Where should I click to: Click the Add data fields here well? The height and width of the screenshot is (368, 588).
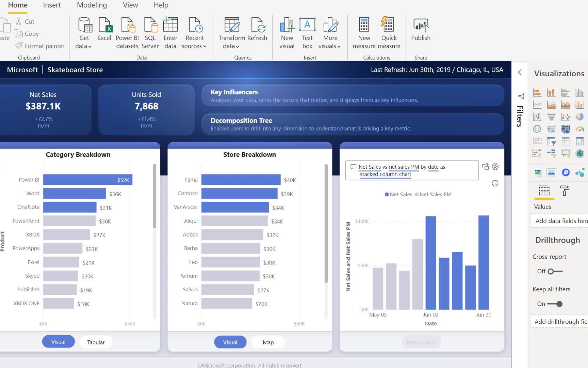pyautogui.click(x=560, y=221)
